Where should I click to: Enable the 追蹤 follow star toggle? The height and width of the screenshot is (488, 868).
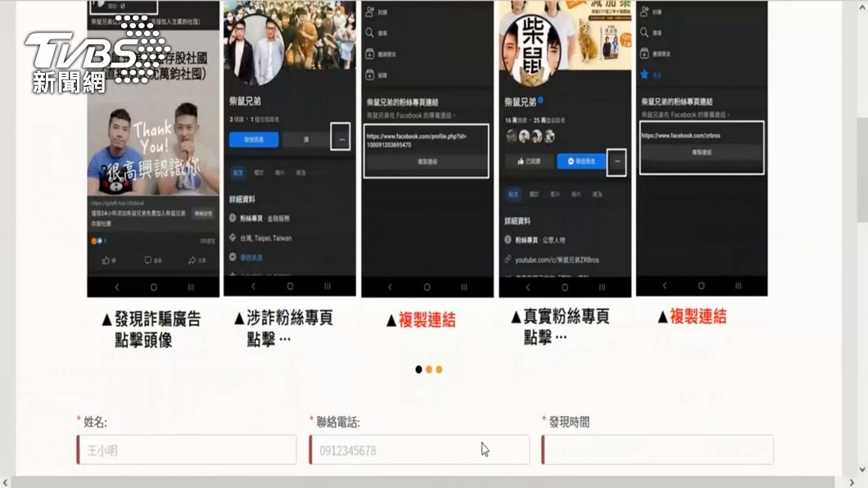coord(644,74)
